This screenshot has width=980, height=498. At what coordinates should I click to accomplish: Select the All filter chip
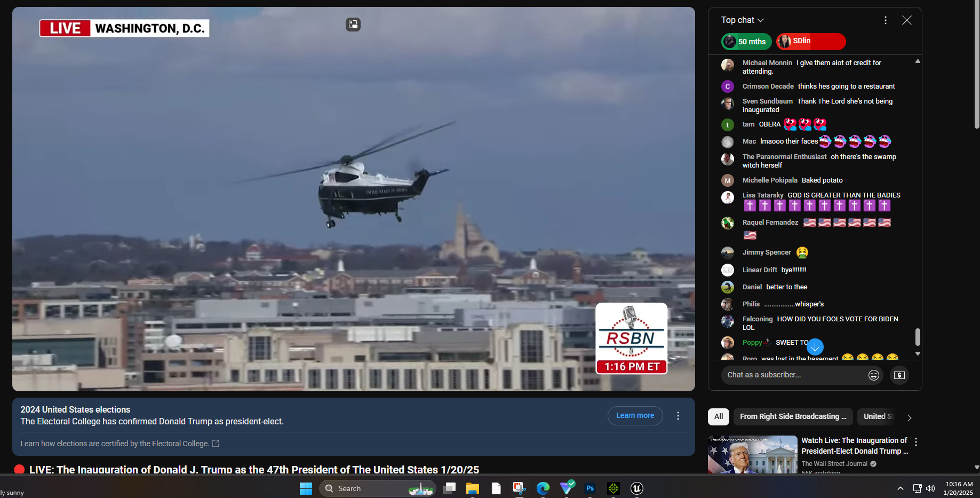pos(719,417)
